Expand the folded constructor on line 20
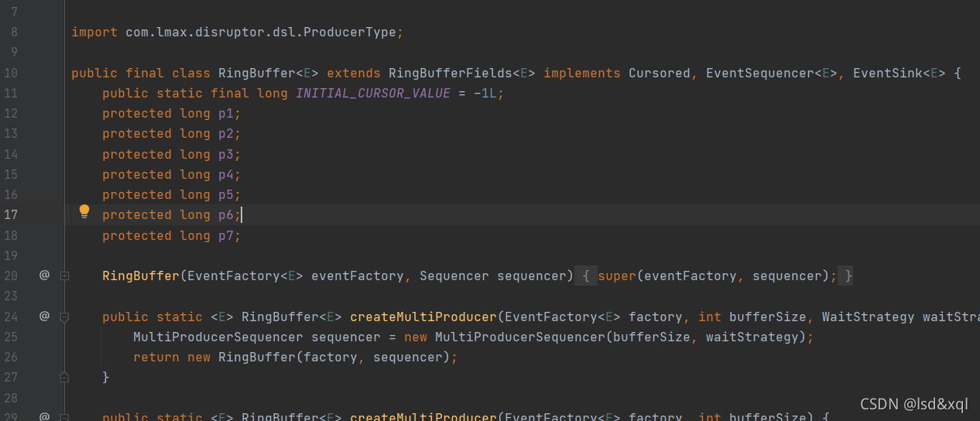The image size is (980, 421). pyautogui.click(x=65, y=276)
